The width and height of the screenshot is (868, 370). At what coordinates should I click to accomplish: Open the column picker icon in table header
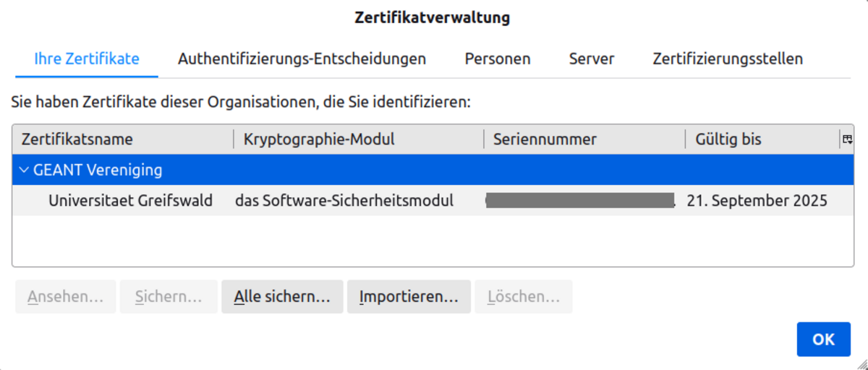click(x=847, y=139)
